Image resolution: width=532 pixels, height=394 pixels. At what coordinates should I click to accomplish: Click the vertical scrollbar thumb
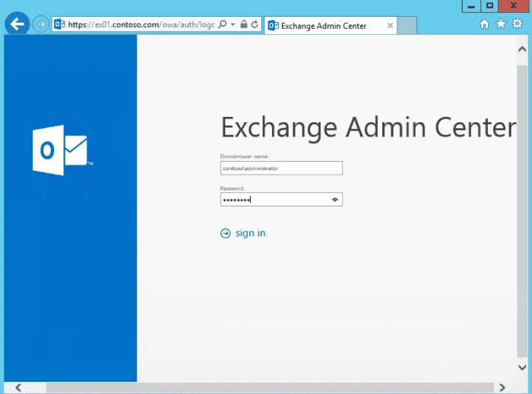coord(522,211)
